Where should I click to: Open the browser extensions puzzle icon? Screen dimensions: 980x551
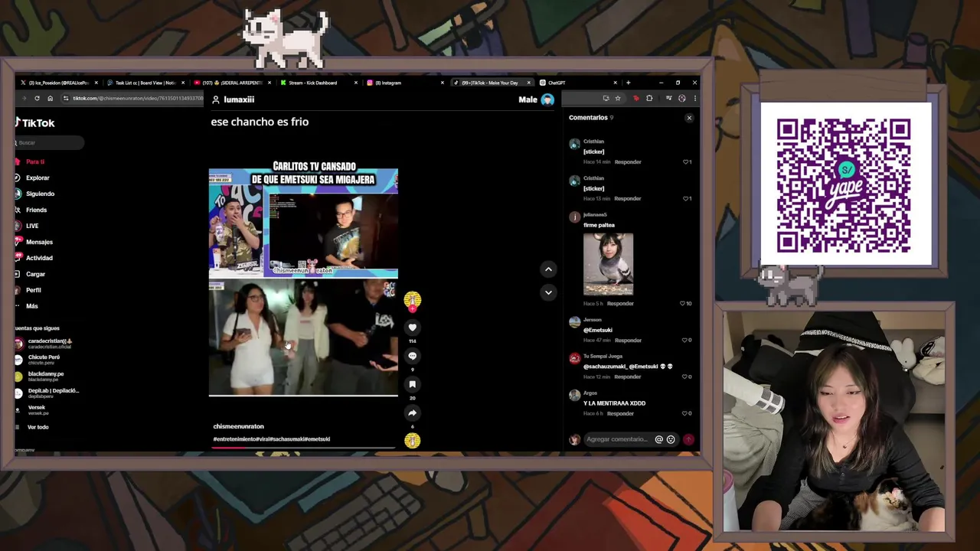(649, 99)
